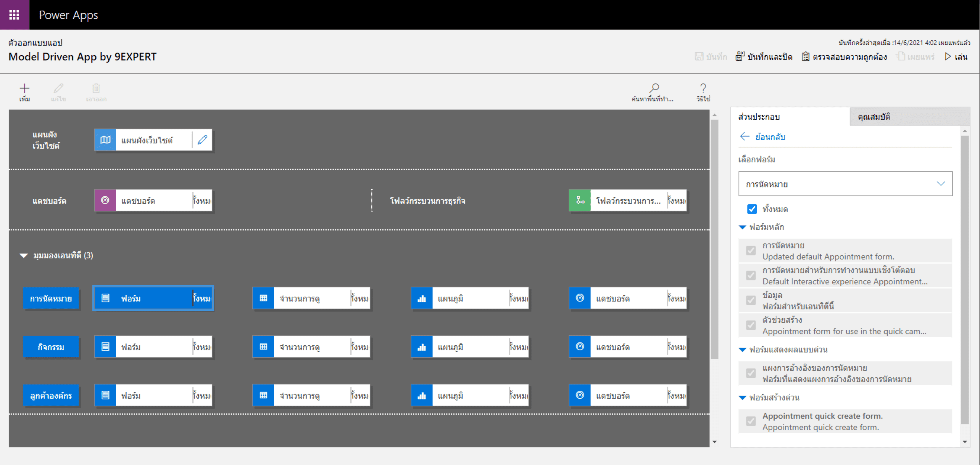Image resolution: width=980 pixels, height=465 pixels.
Task: Switch to the ส่วนประกอบ tab
Action: tap(759, 116)
